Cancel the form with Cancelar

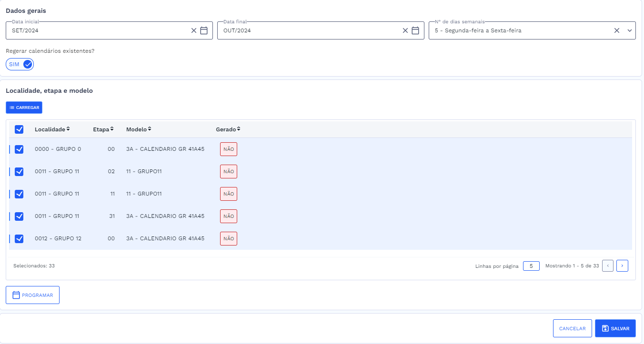(572, 328)
